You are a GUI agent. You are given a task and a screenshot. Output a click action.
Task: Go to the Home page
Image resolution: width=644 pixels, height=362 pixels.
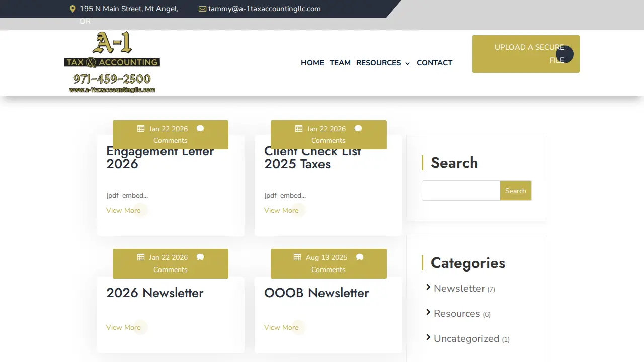pos(312,63)
